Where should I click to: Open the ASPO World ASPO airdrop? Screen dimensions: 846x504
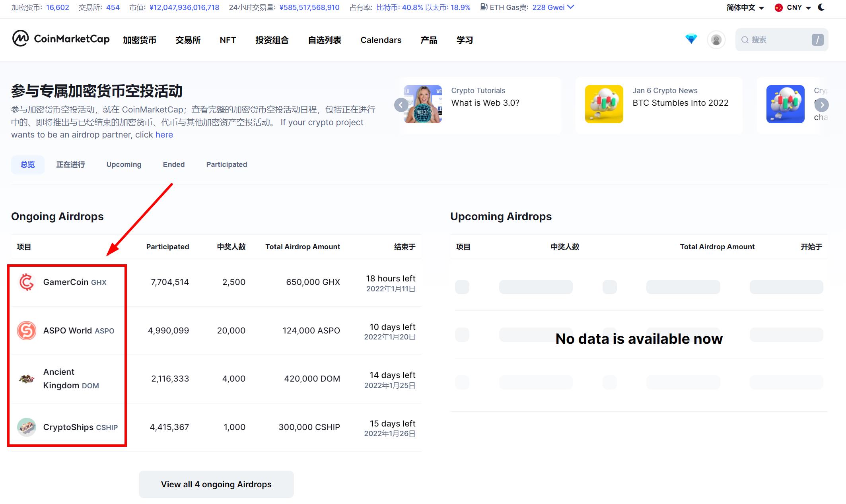[x=79, y=331]
